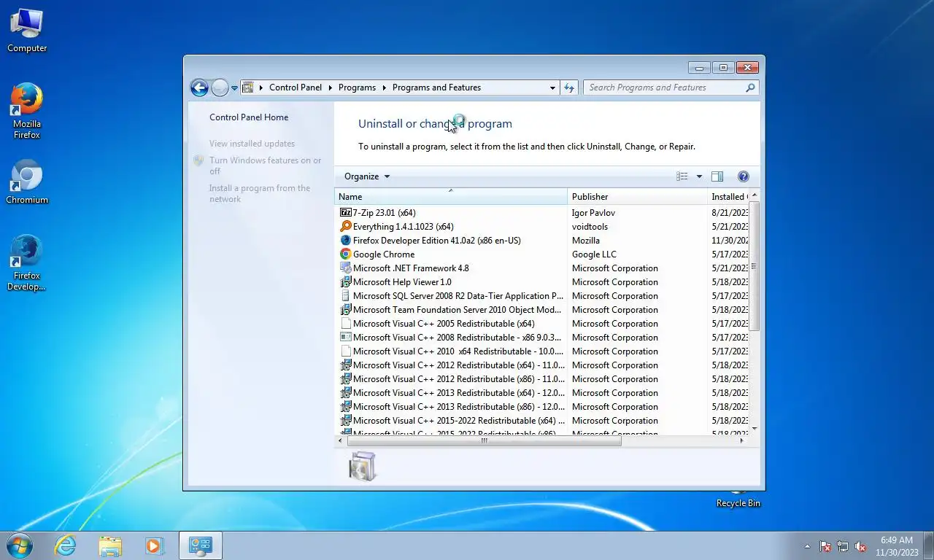The image size is (934, 560).
Task: Click the search magnifier icon
Action: click(x=750, y=87)
